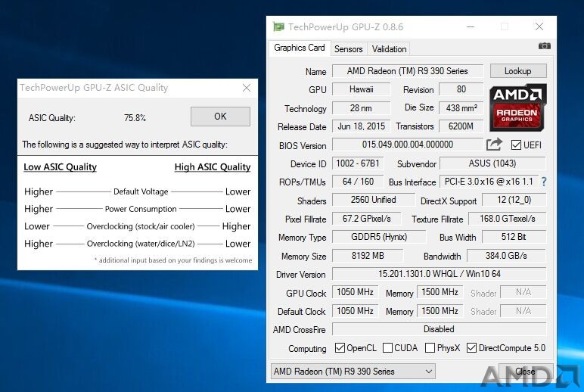Click the Close button in GPU-Z
Image resolution: width=584 pixels, height=392 pixels.
(525, 371)
